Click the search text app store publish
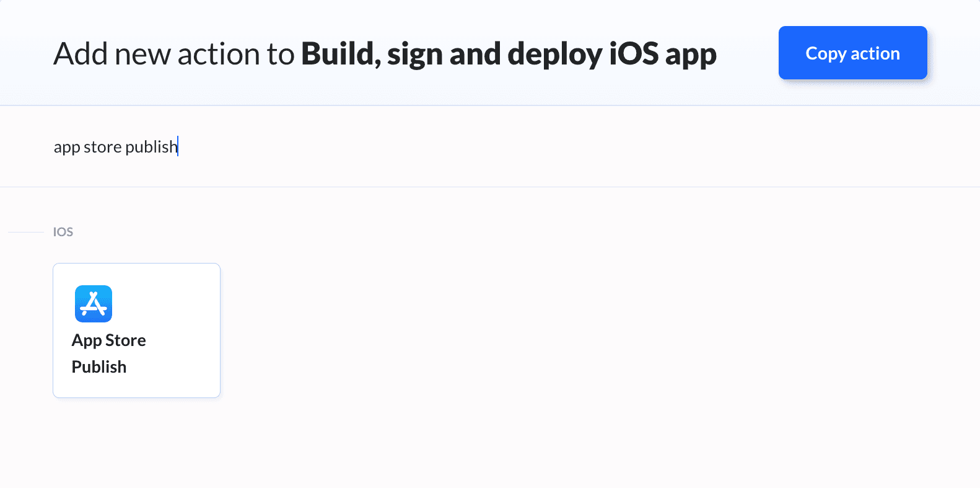 click(116, 146)
